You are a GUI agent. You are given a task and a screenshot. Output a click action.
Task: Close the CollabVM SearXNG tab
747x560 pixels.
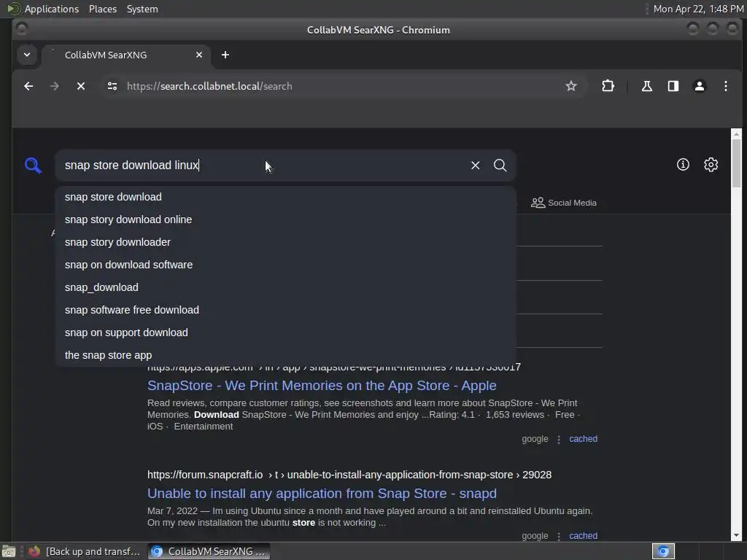tap(199, 55)
